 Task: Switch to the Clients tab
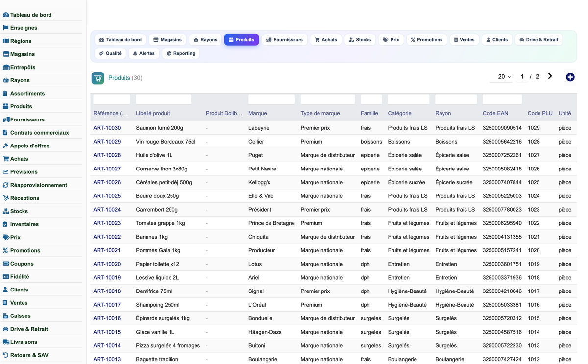pos(497,40)
